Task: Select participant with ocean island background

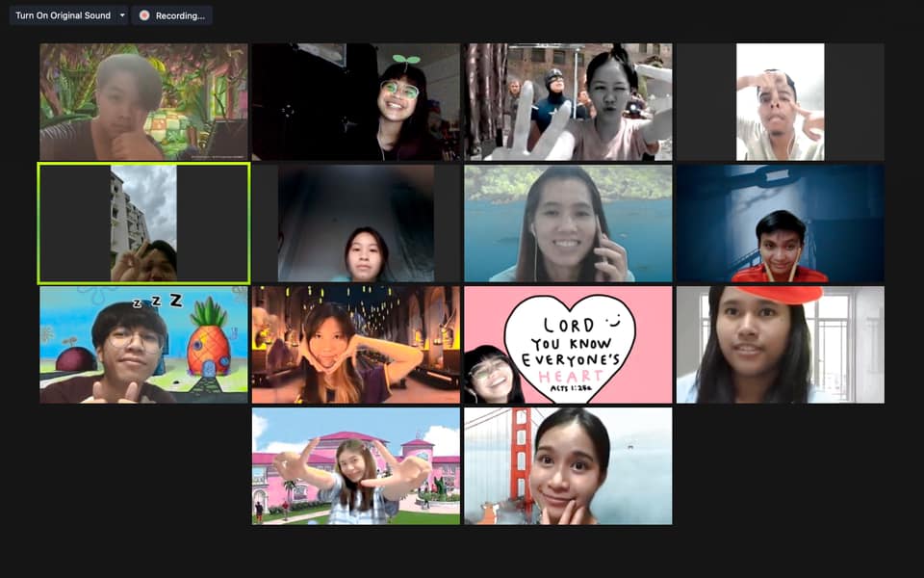Action: pyautogui.click(x=568, y=223)
